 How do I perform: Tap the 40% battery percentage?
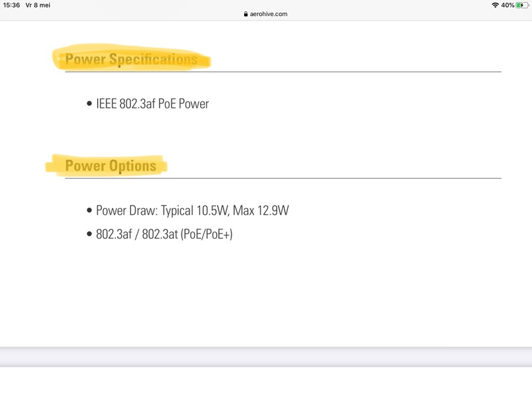[507, 5]
